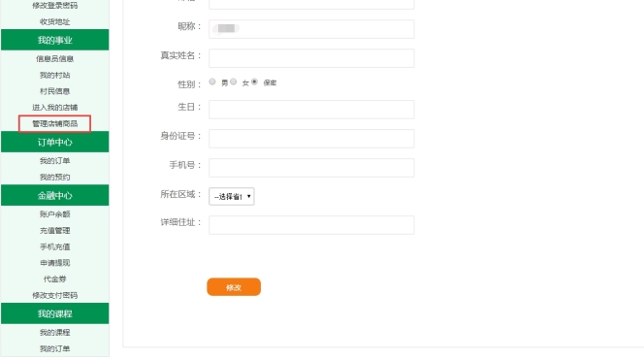644x360 pixels.
Task: Open 收货地址 sidebar link
Action: [54, 21]
